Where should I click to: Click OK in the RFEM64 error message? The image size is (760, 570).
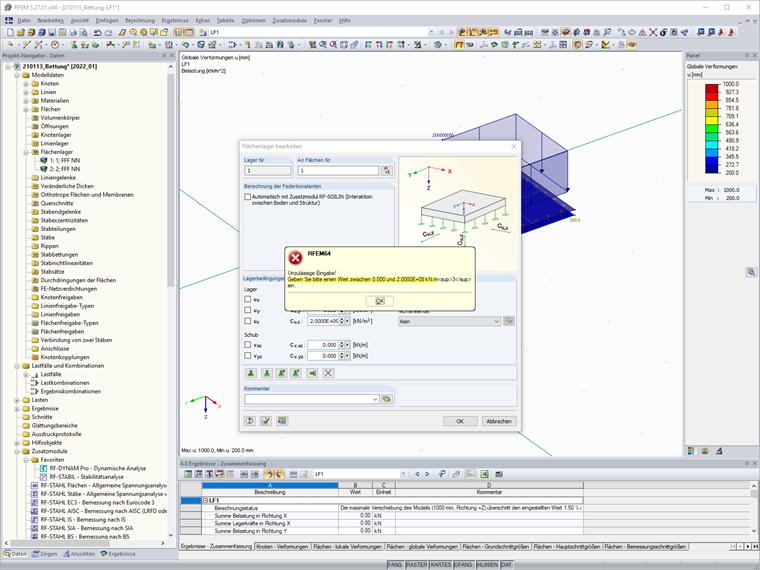coord(380,301)
